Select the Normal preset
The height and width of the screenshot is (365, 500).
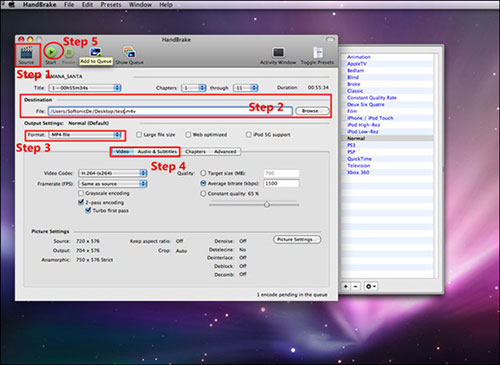coord(356,138)
